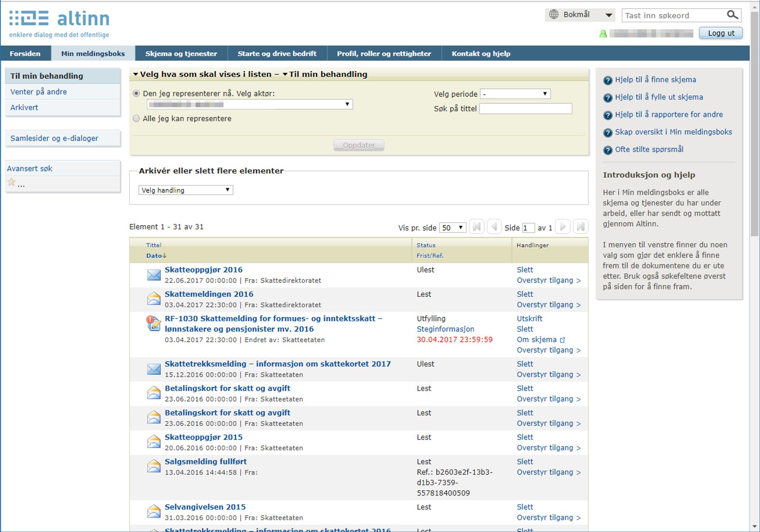The image size is (760, 532).
Task: Click help icon beside Skap oversikt i Min meldingsboks
Action: coord(608,133)
